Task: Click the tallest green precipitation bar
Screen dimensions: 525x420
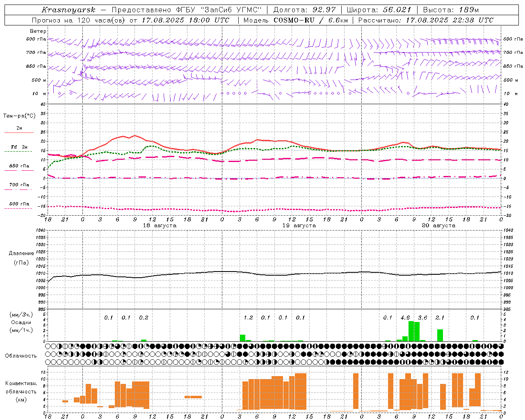Action: point(411,331)
